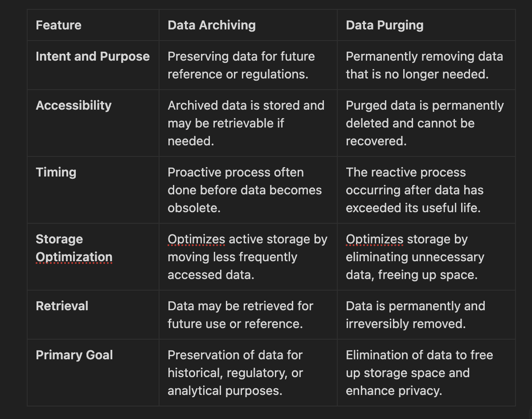Select the "Intent and Purpose" row label
The height and width of the screenshot is (419, 532).
[93, 57]
